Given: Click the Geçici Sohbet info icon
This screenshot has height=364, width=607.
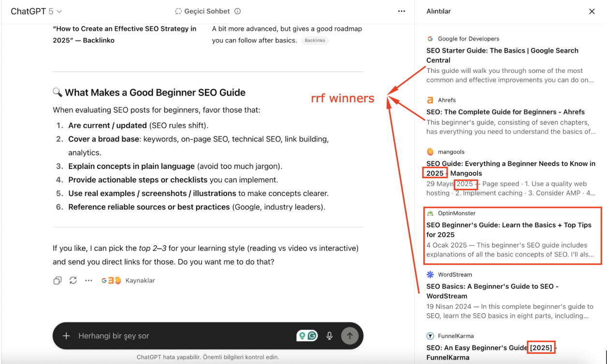Looking at the screenshot, I should coord(237,11).
